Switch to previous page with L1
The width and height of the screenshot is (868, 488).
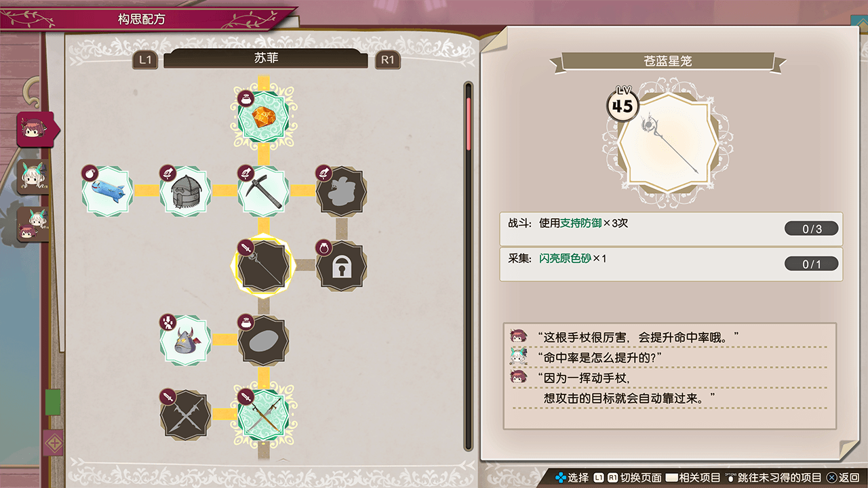(144, 60)
